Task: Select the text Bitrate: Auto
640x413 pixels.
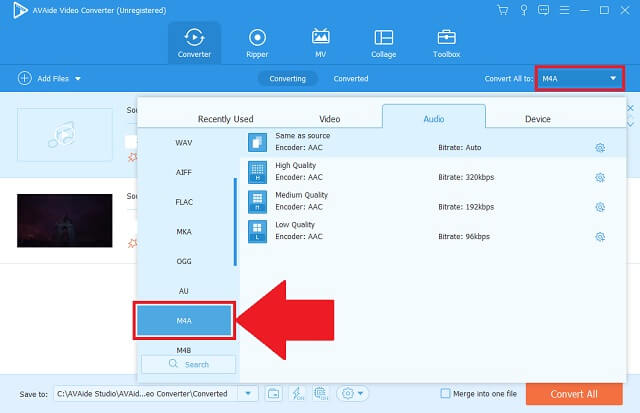Action: [460, 147]
